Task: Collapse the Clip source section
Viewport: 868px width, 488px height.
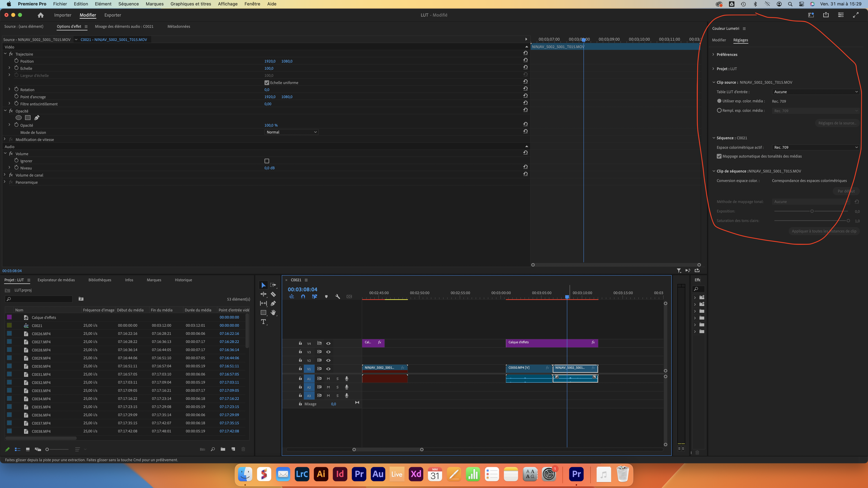Action: pos(713,82)
